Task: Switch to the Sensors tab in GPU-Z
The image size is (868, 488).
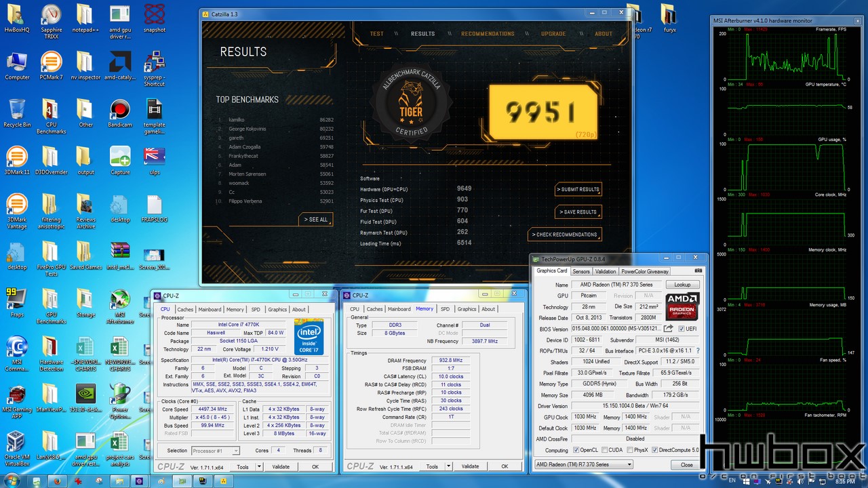Action: point(581,271)
